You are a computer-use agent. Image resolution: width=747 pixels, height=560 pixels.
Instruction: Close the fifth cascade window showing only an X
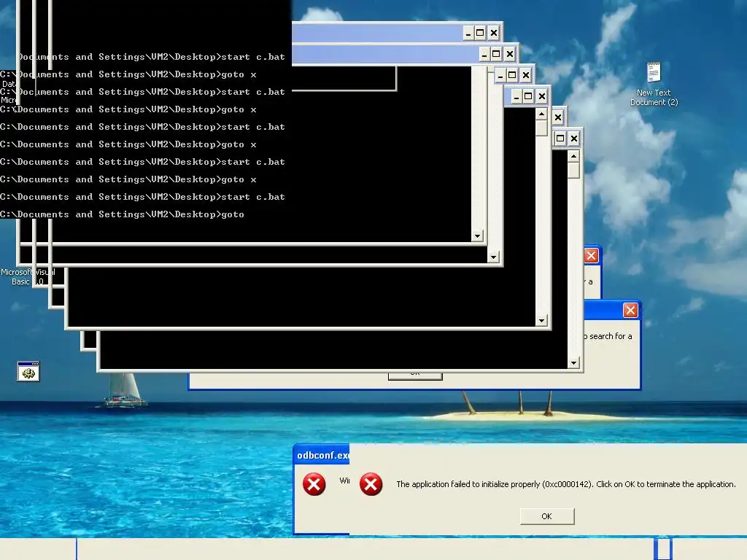click(x=558, y=117)
